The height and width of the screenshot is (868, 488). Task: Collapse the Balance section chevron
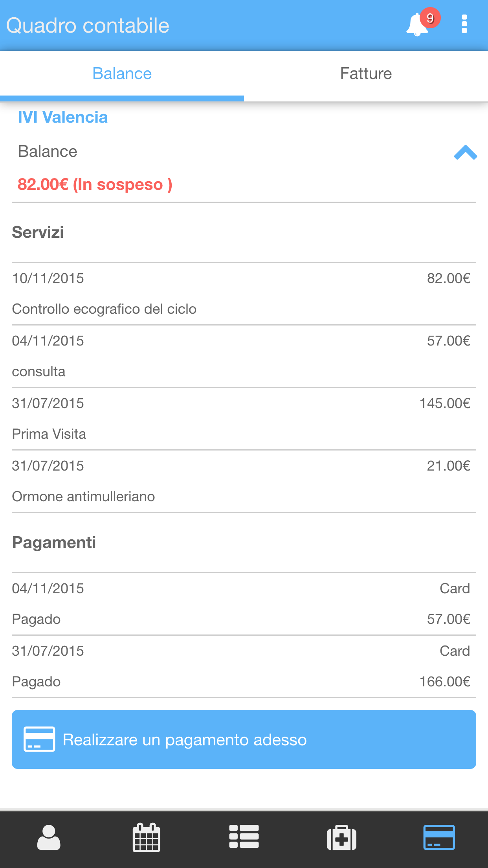click(465, 153)
